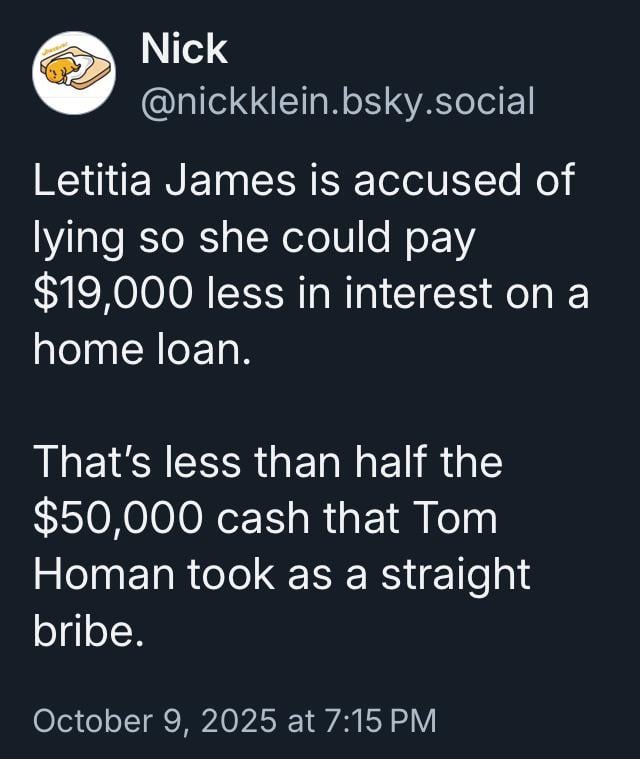The width and height of the screenshot is (640, 759).
Task: Click the name "Letitia James" in the post
Action: coord(165,181)
